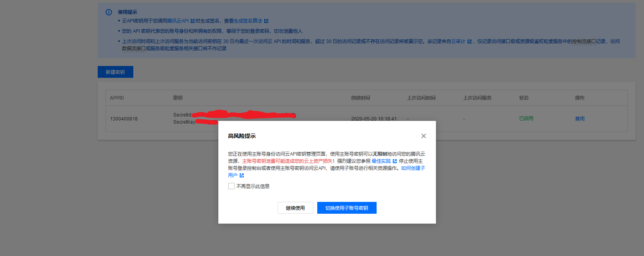Click the external-link icon after 云审计

pos(470,41)
